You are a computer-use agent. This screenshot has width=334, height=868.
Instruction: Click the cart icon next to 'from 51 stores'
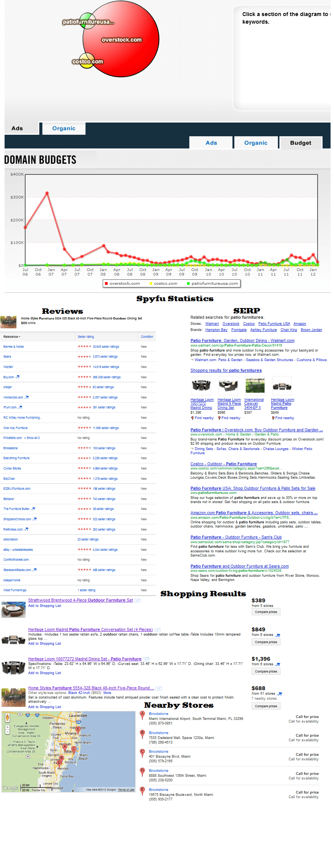click(280, 694)
